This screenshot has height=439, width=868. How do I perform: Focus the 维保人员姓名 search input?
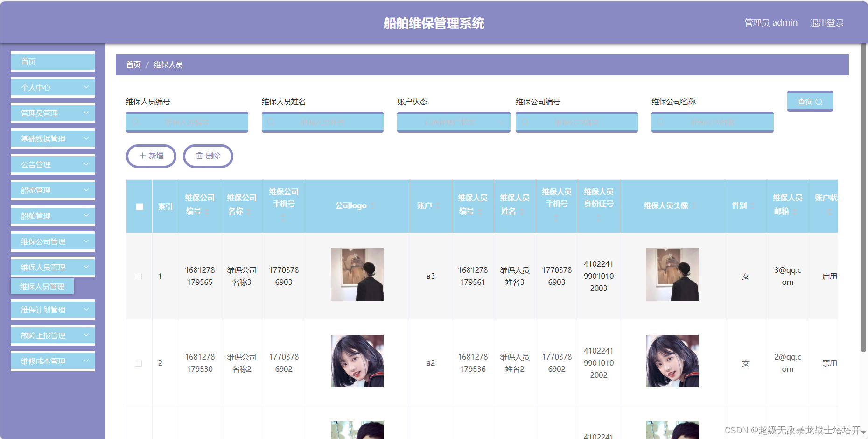322,122
